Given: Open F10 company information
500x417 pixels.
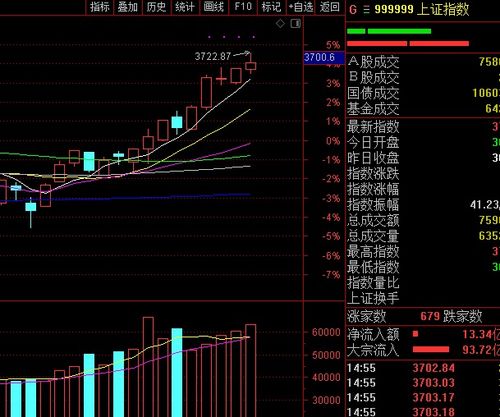Looking at the screenshot, I should point(243,7).
